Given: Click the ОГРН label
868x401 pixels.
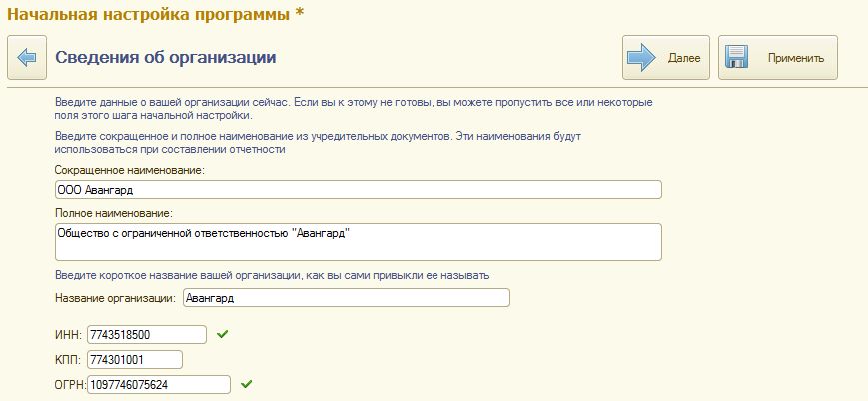Looking at the screenshot, I should coord(70,384).
